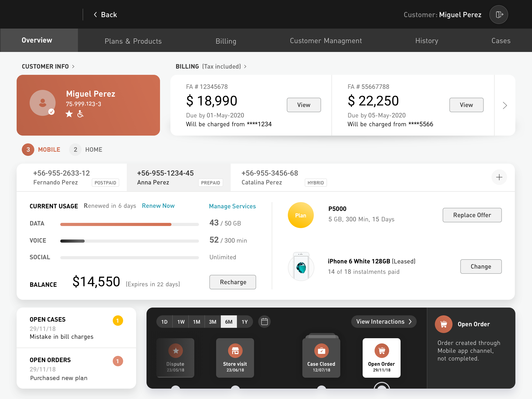Click the verified checkmark badge on avatar

pos(51,112)
